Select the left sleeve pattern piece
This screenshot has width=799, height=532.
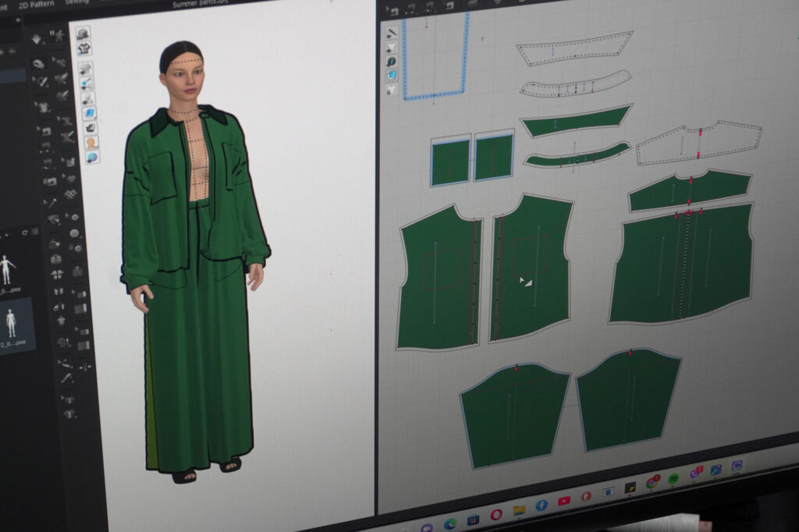coord(515,415)
